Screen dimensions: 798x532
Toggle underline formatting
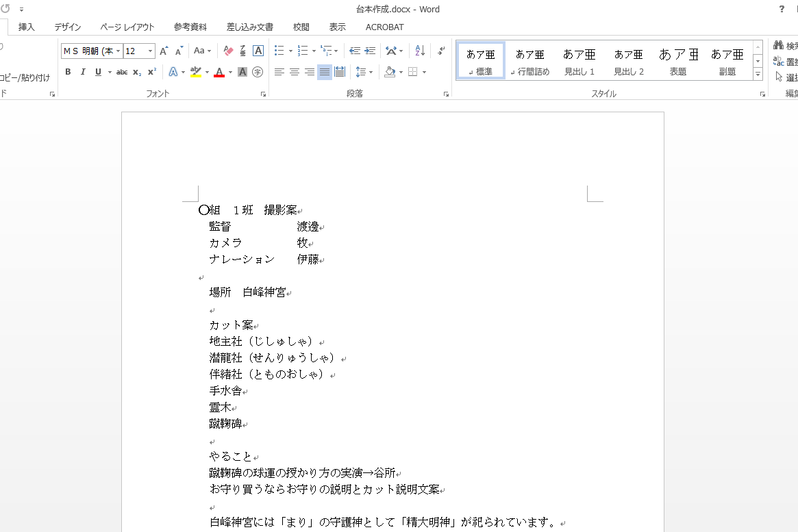(98, 72)
